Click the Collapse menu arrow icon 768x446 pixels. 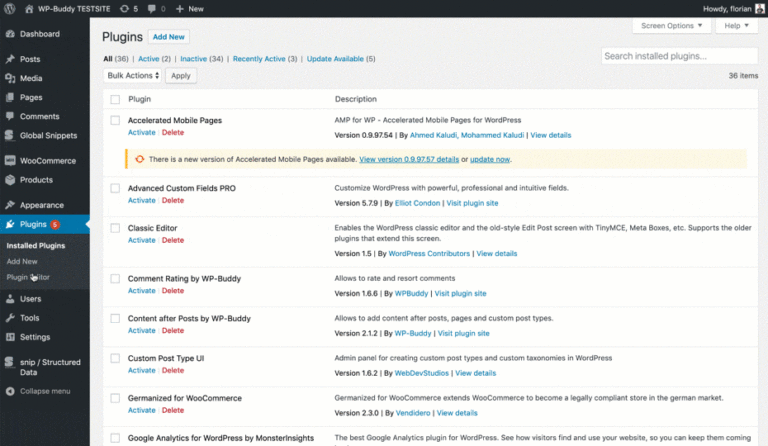click(x=10, y=391)
